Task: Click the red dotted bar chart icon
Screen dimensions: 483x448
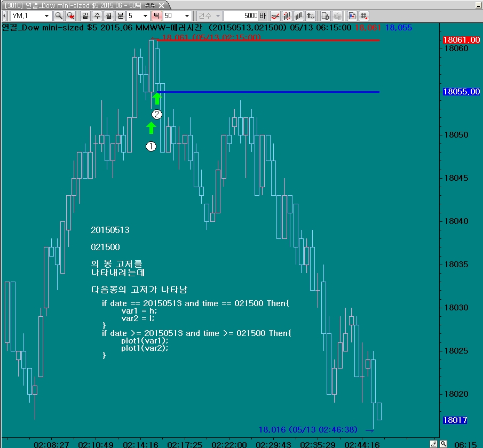Action: [x=287, y=16]
